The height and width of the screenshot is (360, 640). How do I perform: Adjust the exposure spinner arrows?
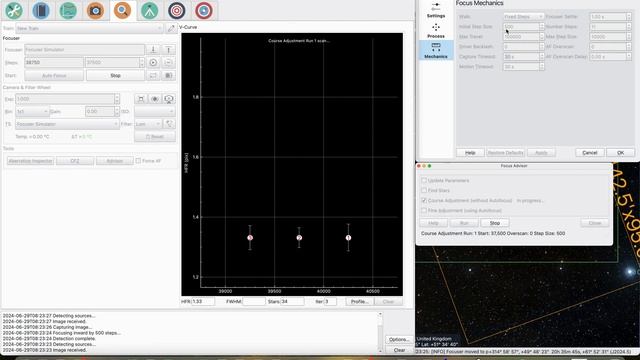click(117, 99)
